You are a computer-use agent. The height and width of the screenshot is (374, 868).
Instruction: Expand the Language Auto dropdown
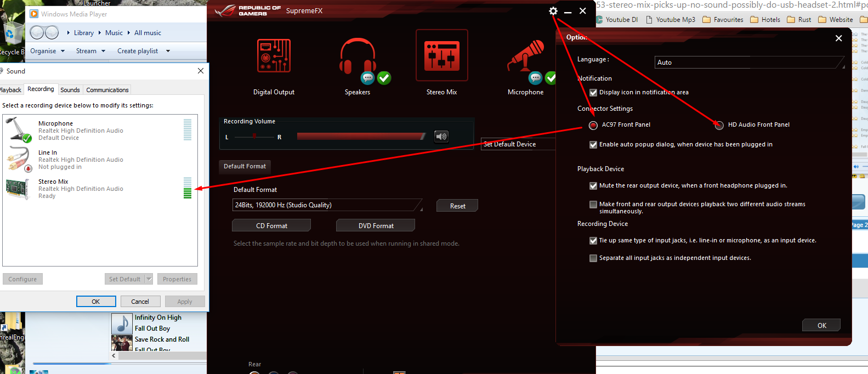click(x=750, y=63)
